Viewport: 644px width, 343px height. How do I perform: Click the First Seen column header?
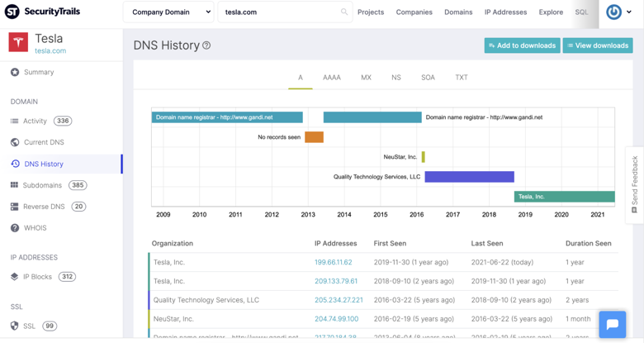[390, 244]
